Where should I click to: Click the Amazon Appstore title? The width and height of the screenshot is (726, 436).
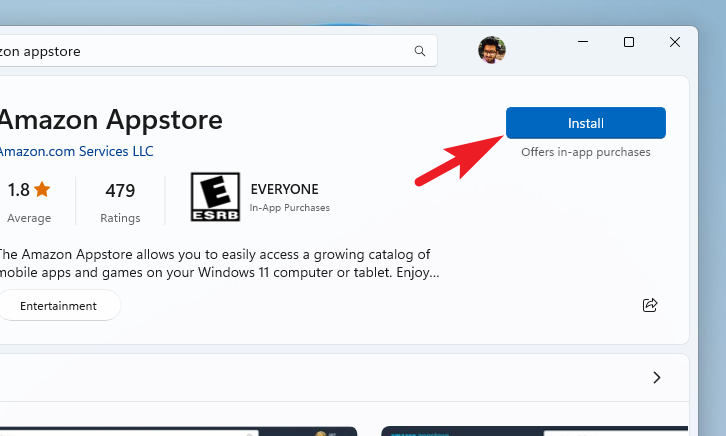pos(111,120)
